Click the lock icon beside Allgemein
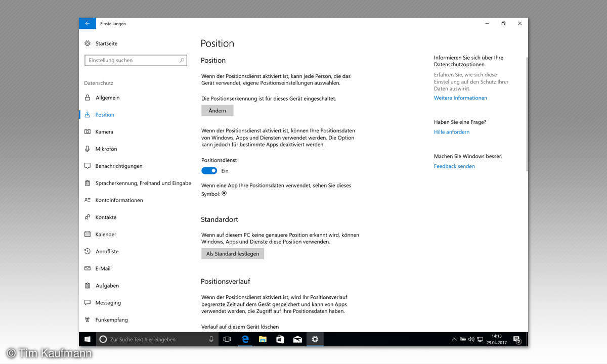 pyautogui.click(x=88, y=98)
